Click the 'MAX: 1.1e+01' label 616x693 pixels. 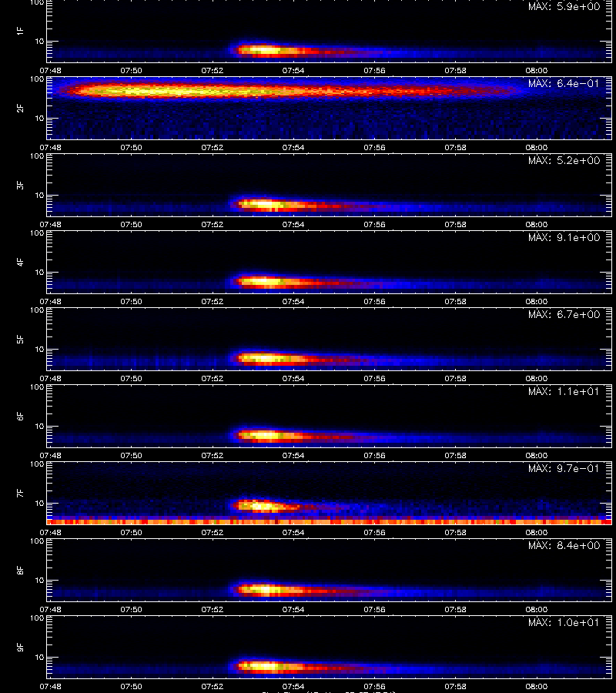pos(564,392)
